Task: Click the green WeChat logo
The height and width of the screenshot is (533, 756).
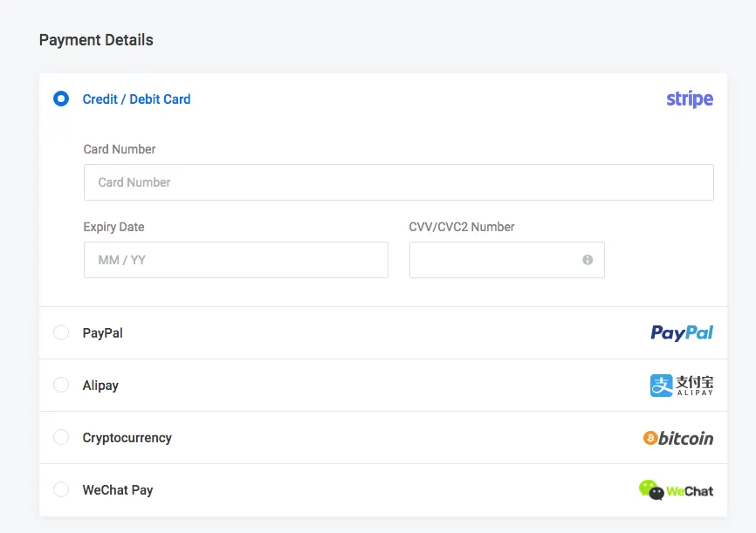Action: pyautogui.click(x=676, y=490)
